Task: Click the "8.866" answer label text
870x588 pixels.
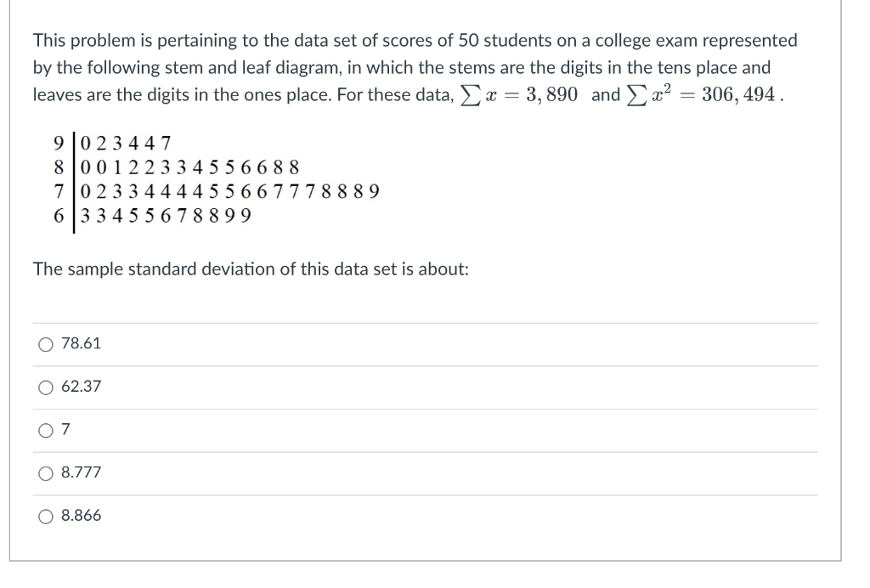Action: coord(81,515)
